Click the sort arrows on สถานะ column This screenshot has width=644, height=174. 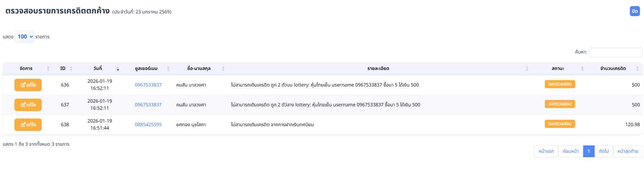582,69
